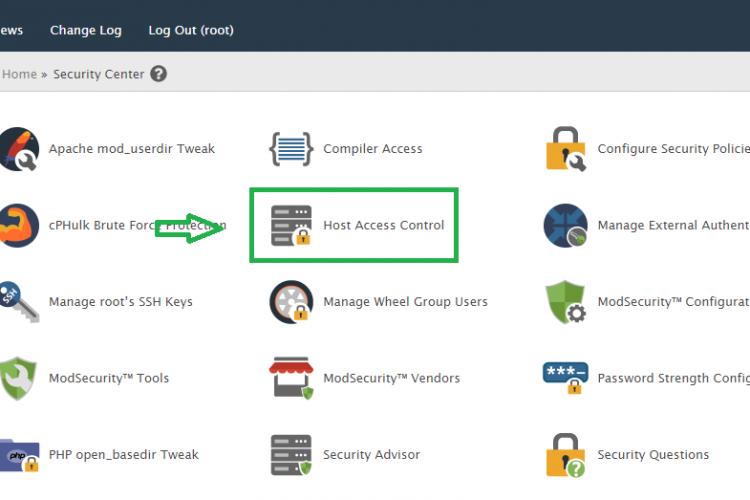
Task: Click the PHP open_basedir Tweak text
Action: [123, 455]
